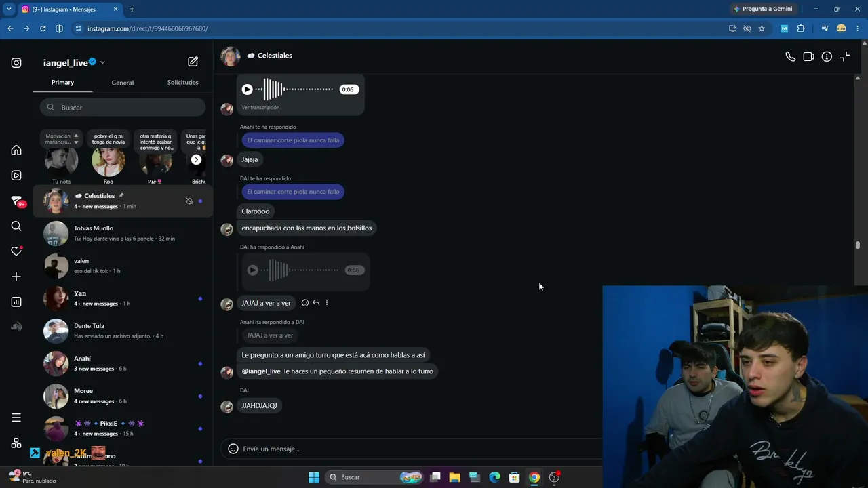Open the Reels icon in sidebar
The width and height of the screenshot is (868, 488).
(x=16, y=176)
